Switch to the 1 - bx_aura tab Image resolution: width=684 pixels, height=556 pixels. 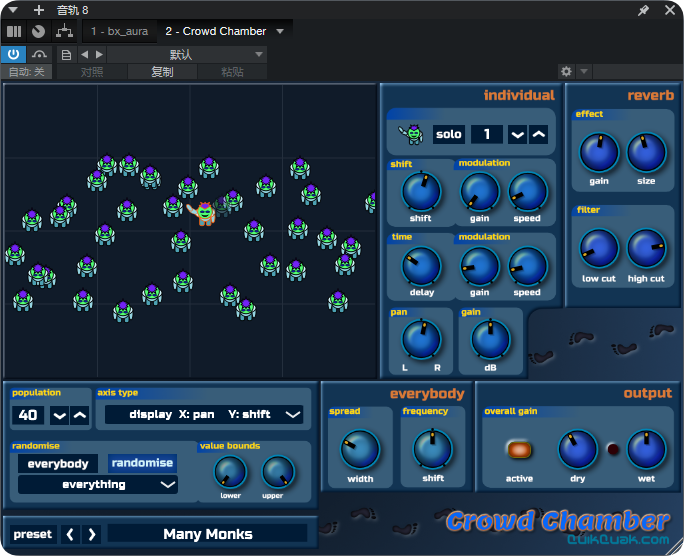pyautogui.click(x=119, y=31)
